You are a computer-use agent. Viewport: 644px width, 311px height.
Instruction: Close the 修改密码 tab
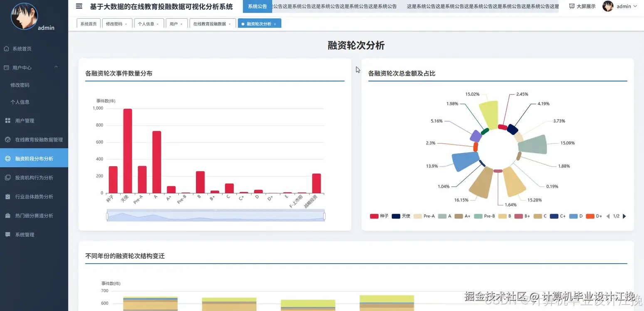click(126, 24)
